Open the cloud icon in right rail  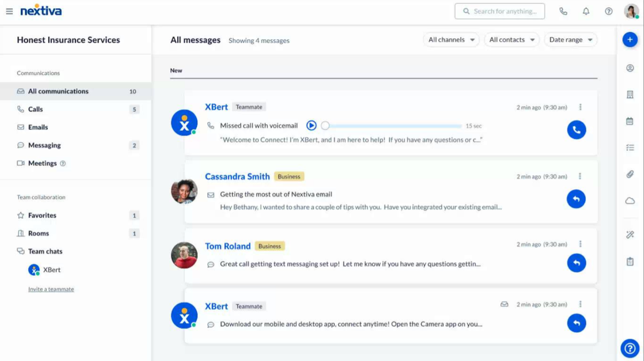click(630, 201)
